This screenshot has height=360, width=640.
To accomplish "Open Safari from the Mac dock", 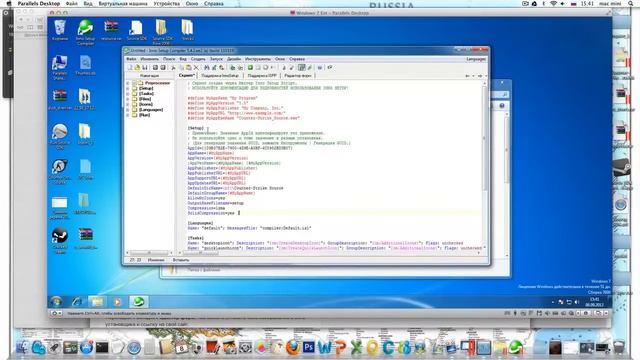I will (x=134, y=348).
